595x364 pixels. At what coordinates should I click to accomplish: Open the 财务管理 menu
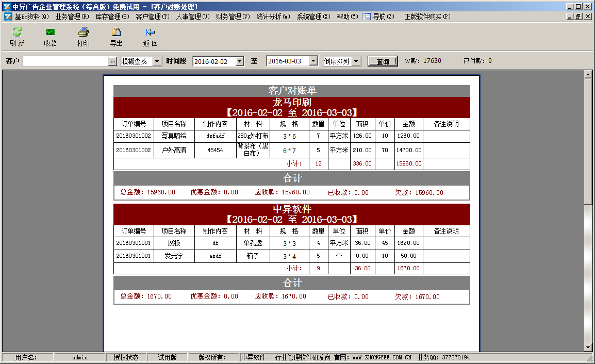233,16
